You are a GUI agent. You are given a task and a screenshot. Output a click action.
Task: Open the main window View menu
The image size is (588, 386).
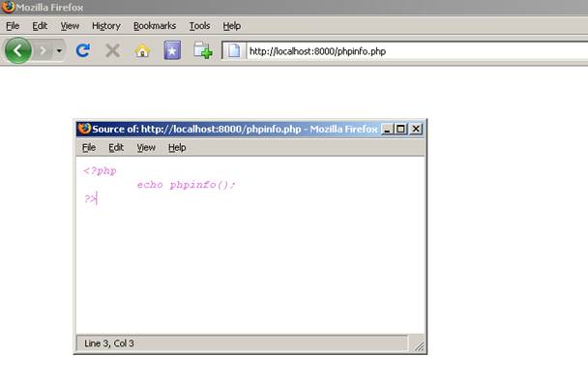point(70,26)
